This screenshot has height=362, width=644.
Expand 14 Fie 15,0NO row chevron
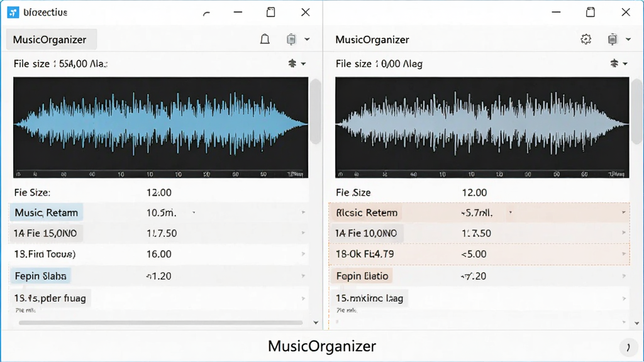click(303, 233)
